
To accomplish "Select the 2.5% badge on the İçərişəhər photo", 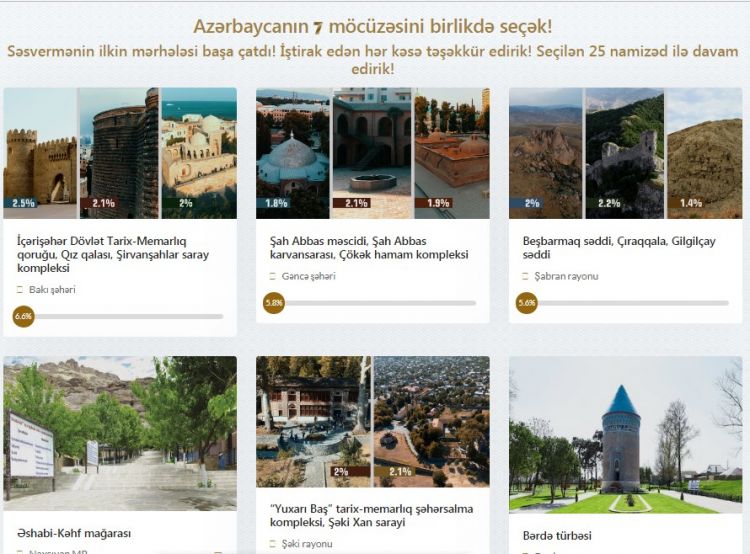I will 22,203.
